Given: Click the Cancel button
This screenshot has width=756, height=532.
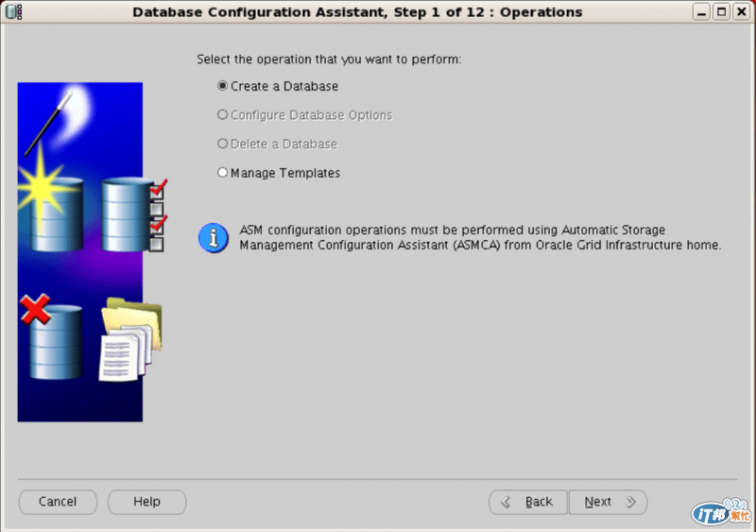Looking at the screenshot, I should tap(58, 502).
